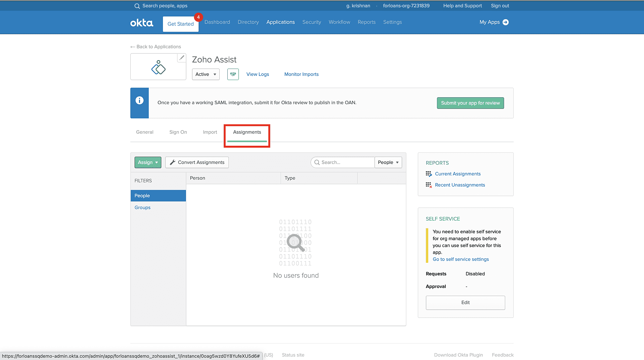Open the Active status dropdown
The width and height of the screenshot is (644, 360).
coord(206,74)
